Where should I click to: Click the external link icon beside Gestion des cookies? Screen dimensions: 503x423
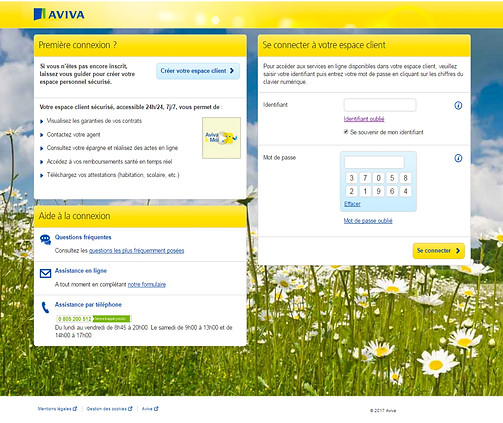tap(130, 408)
